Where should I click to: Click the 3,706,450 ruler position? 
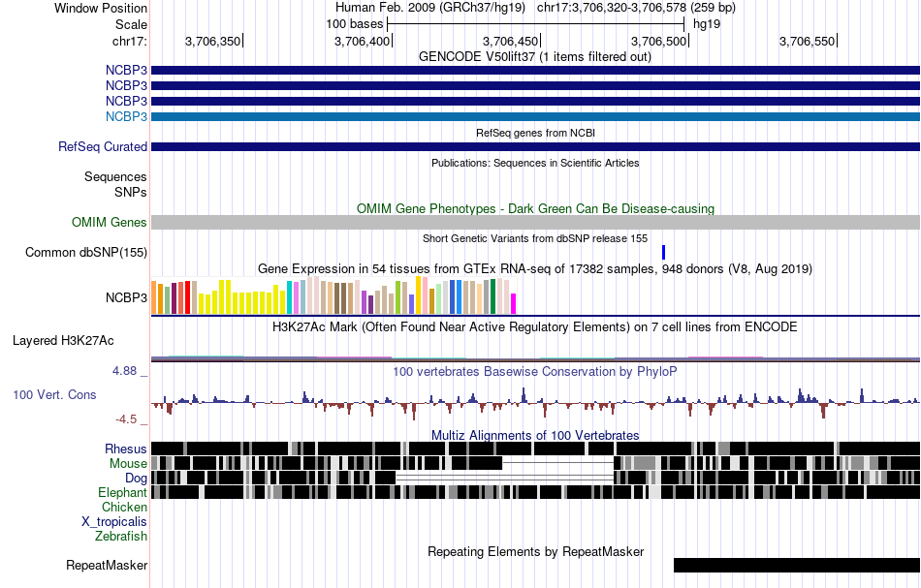pyautogui.click(x=510, y=41)
